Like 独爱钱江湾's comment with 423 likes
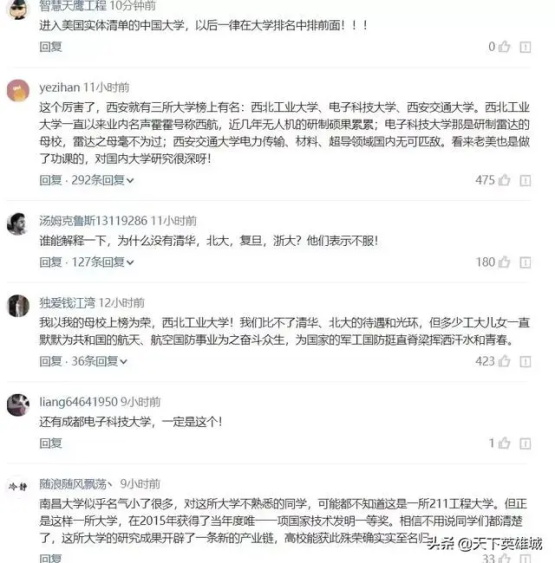555x563 pixels. click(504, 361)
